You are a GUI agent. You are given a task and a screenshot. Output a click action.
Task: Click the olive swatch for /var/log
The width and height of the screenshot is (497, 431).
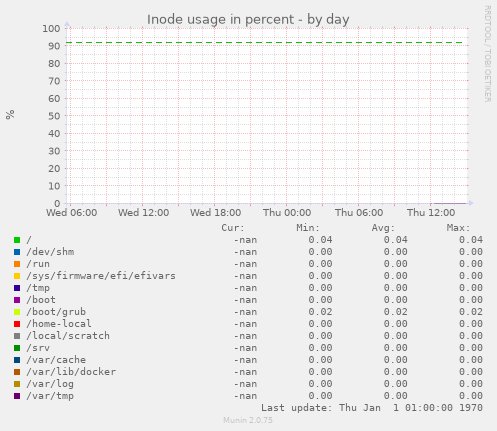click(x=17, y=384)
